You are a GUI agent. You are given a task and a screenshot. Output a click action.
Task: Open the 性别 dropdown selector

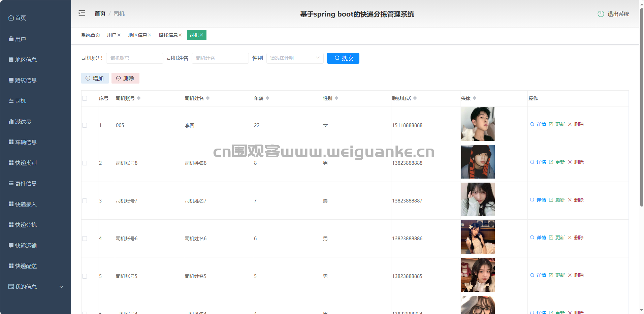click(x=295, y=58)
